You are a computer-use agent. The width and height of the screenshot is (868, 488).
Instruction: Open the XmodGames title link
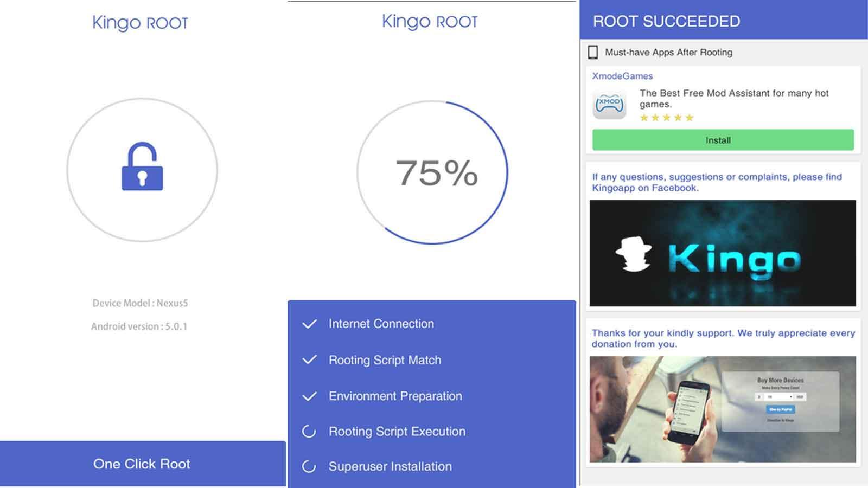coord(622,76)
